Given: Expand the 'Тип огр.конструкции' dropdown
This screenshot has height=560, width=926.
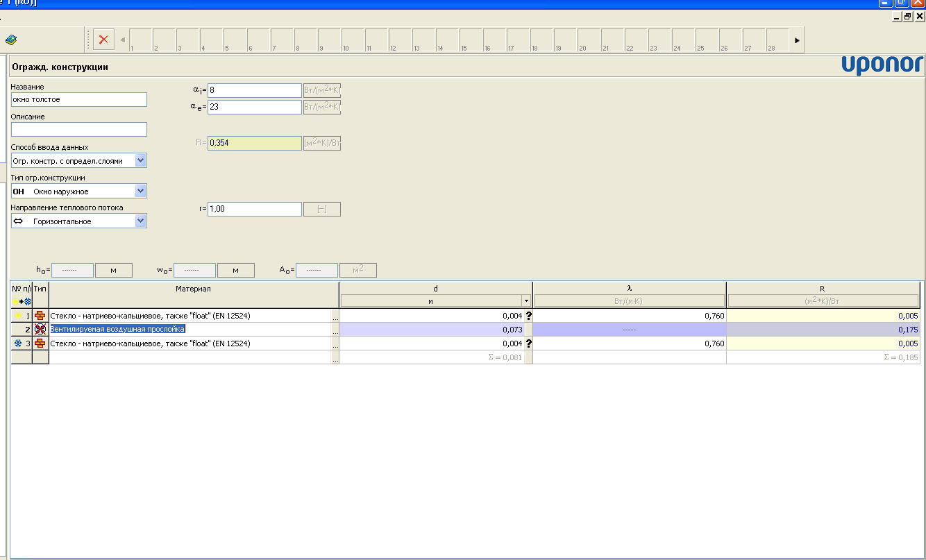Looking at the screenshot, I should click(x=141, y=191).
